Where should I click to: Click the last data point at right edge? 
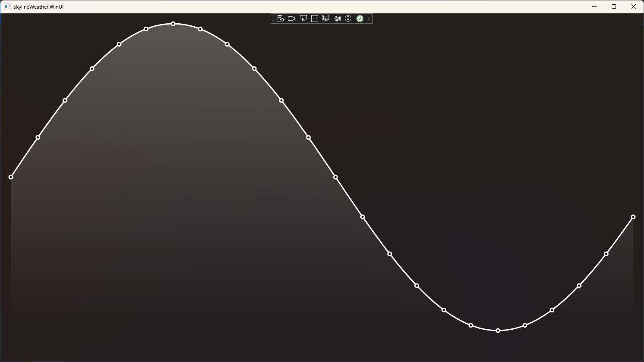tap(633, 217)
